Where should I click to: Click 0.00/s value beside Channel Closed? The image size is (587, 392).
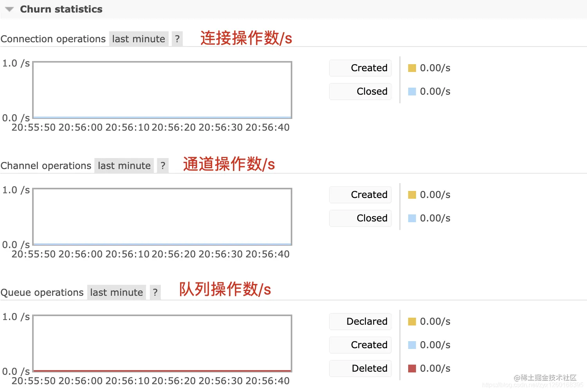click(x=435, y=218)
